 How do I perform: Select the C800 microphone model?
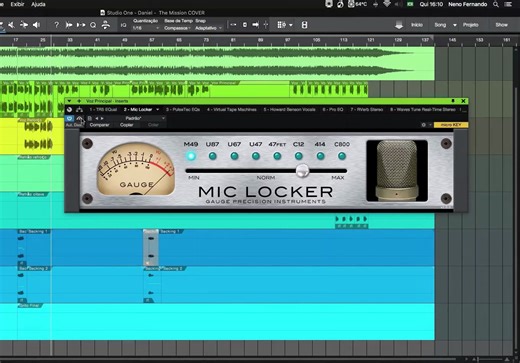point(342,156)
